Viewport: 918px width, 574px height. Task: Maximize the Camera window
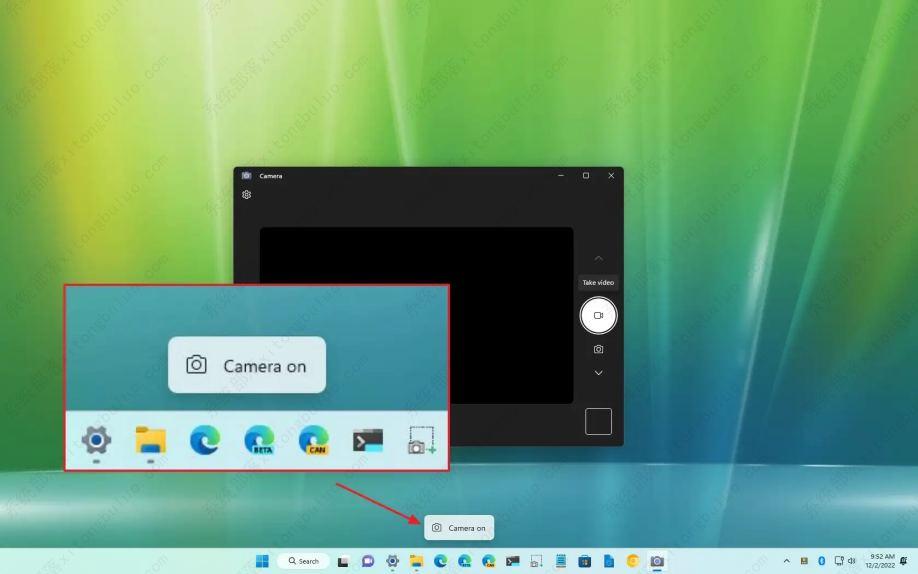tap(586, 176)
